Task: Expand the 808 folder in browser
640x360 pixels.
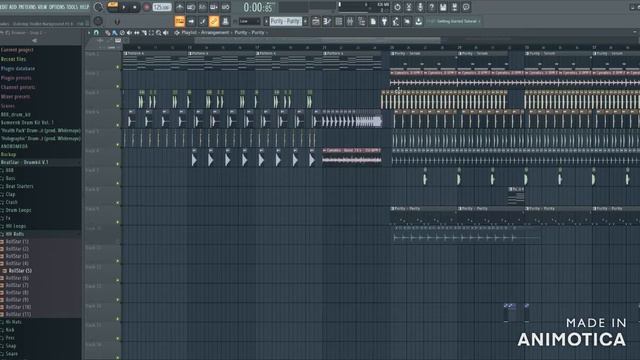Action: (9, 170)
